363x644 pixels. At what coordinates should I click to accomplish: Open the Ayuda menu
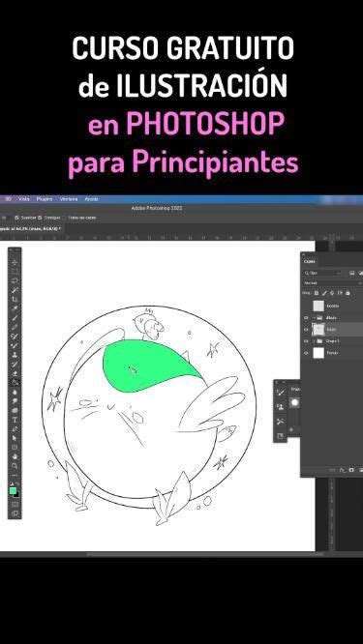coord(91,199)
